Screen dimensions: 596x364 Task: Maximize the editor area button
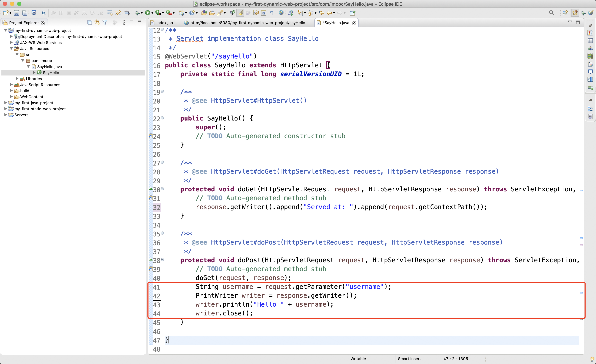pyautogui.click(x=578, y=23)
